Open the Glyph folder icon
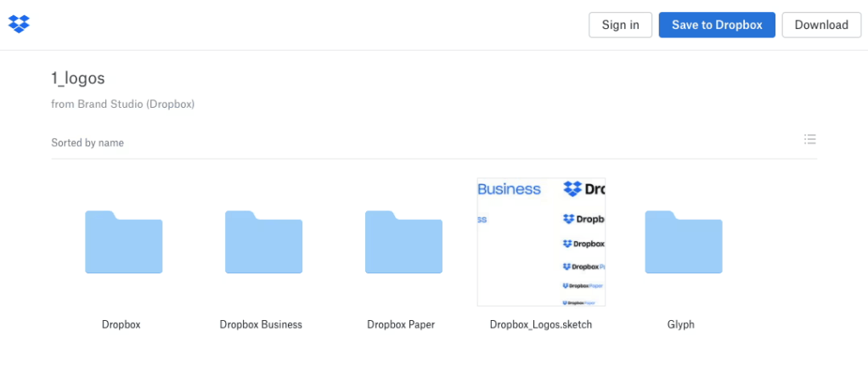Viewport: 868px width, 382px height. (684, 242)
